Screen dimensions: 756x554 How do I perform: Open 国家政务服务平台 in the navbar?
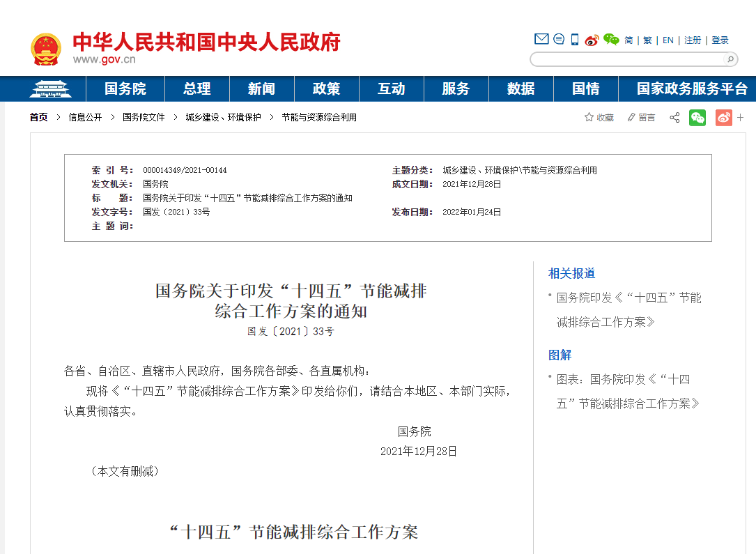691,89
